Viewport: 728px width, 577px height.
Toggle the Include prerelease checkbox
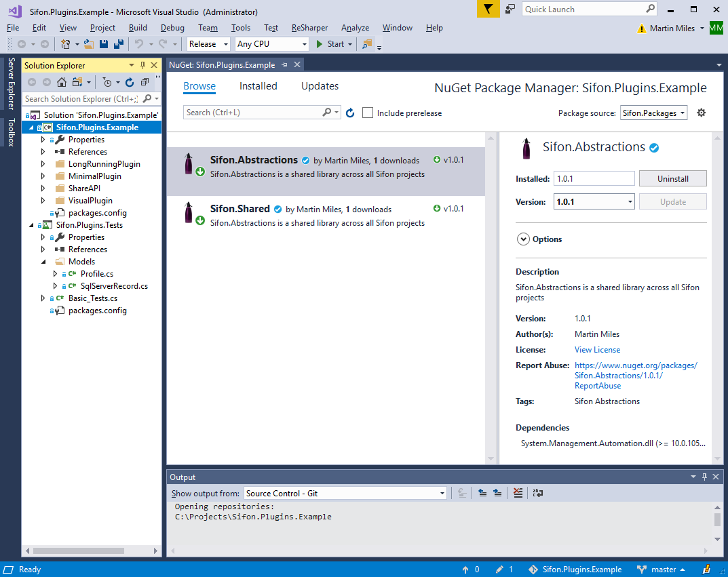coord(368,113)
